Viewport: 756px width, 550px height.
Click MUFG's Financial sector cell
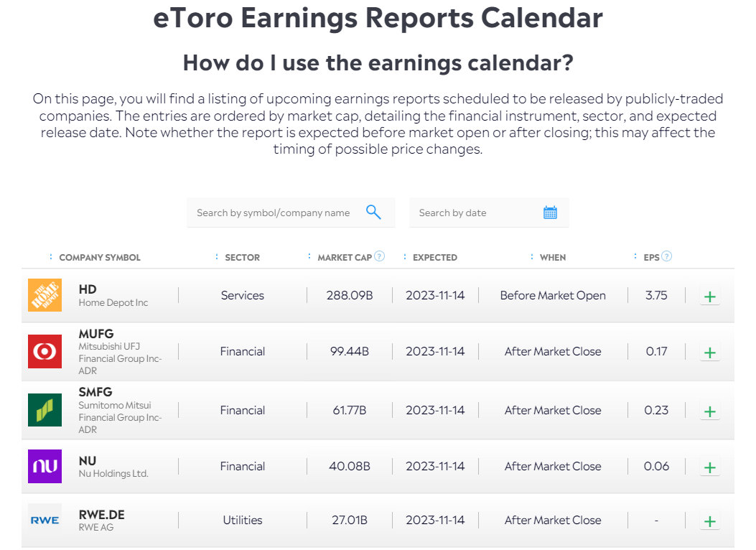(243, 351)
